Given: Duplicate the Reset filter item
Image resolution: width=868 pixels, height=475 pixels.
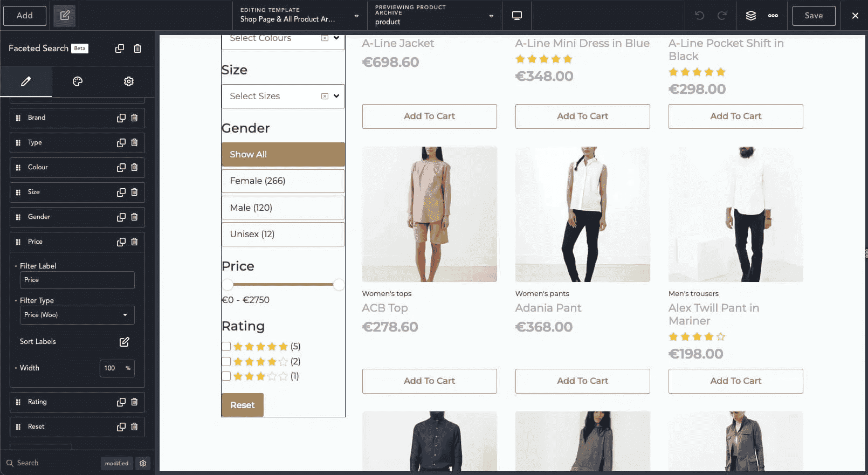Looking at the screenshot, I should click(x=121, y=426).
